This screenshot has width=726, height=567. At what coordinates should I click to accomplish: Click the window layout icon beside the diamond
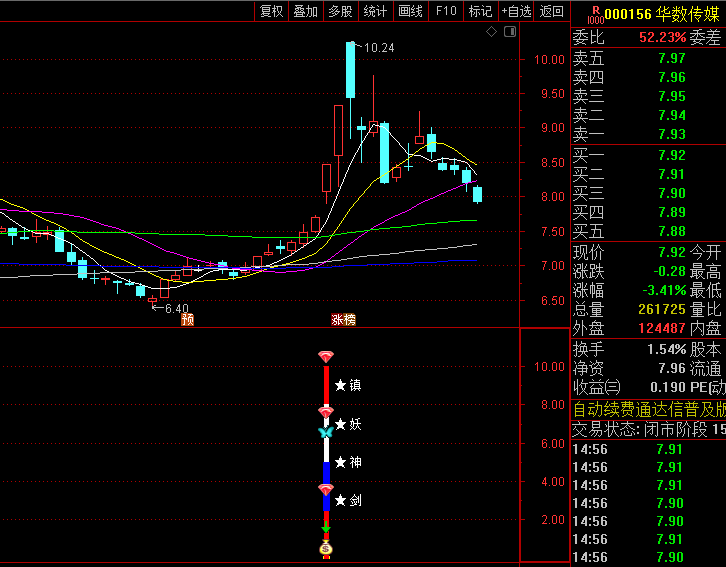pyautogui.click(x=510, y=32)
